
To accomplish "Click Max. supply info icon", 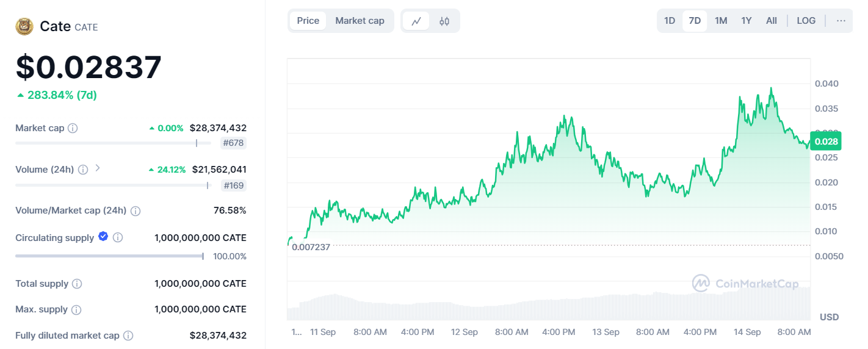I will pyautogui.click(x=76, y=309).
